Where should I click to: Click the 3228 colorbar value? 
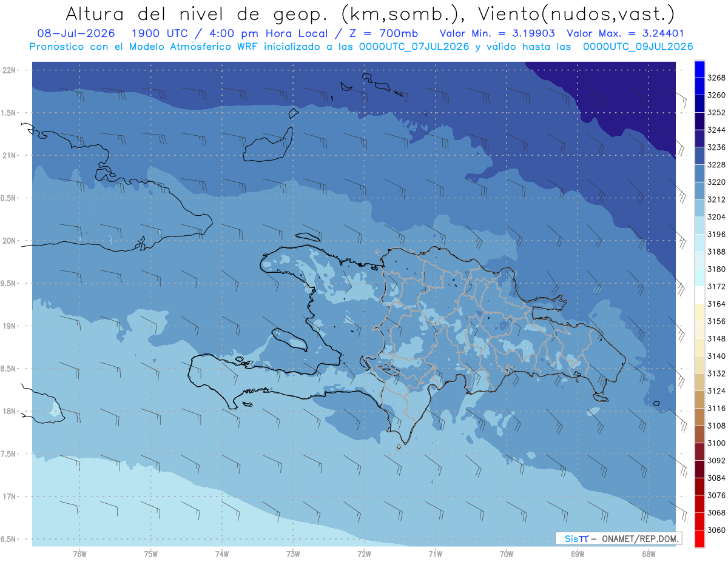point(716,164)
